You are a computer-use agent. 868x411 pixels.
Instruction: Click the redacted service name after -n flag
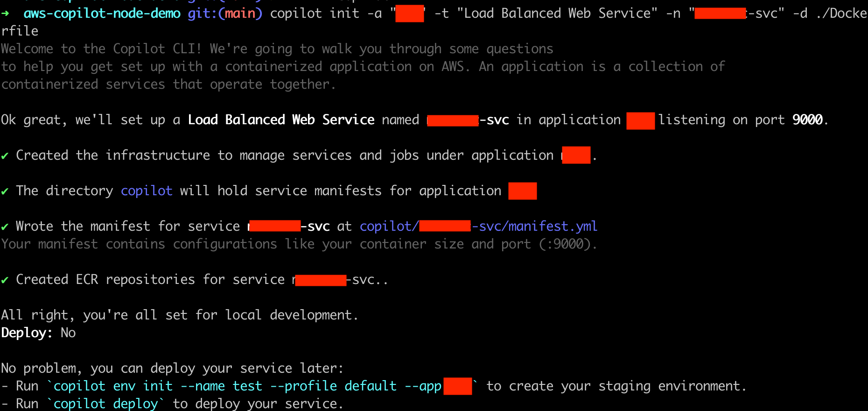pos(720,14)
